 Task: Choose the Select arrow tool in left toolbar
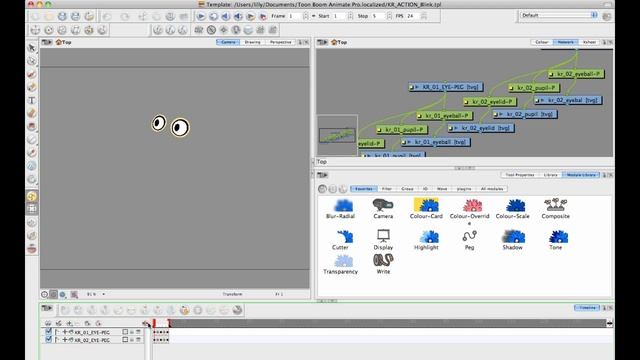coord(32,48)
